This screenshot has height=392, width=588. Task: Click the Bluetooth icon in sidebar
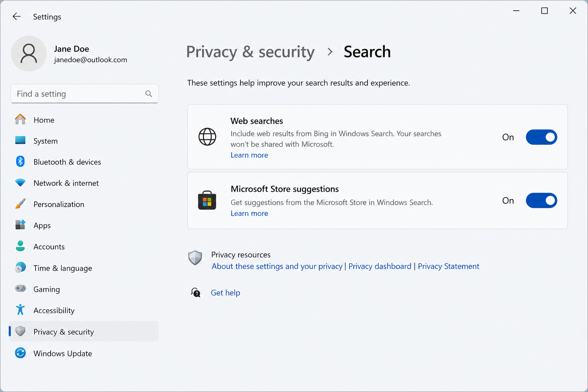point(20,162)
